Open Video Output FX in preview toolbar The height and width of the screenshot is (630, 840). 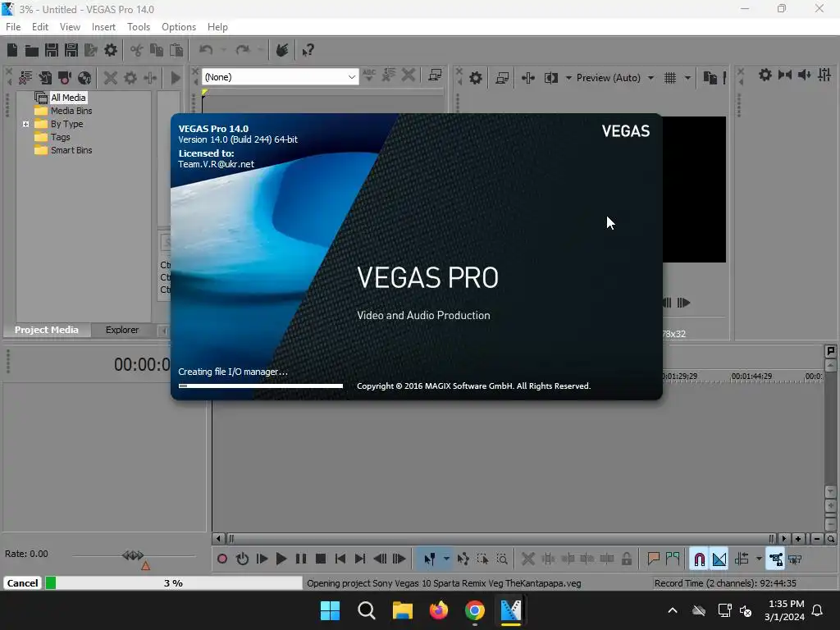[528, 78]
